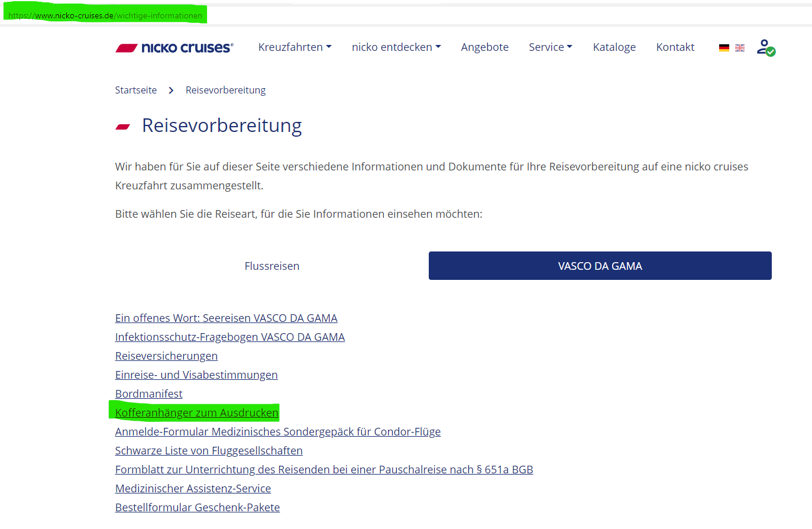Open Angebote in the navigation bar
Screen dimensions: 812x529
484,47
